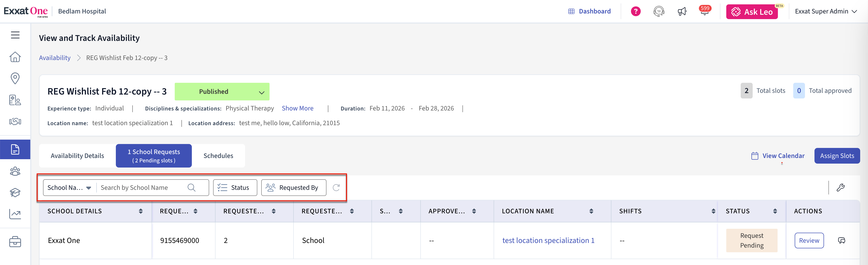Open the location pin sidebar icon
The image size is (868, 265).
[x=15, y=78]
